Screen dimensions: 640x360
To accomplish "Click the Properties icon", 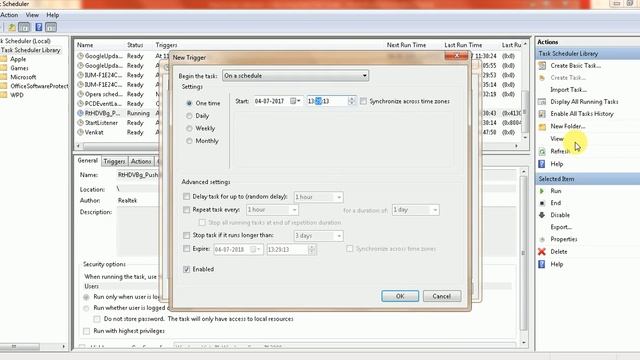I will tap(542, 240).
